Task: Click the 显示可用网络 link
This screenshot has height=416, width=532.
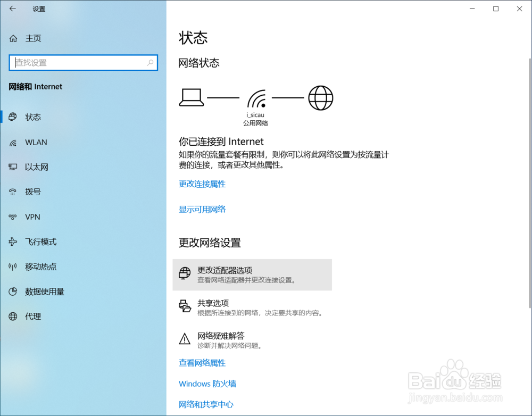Action: tap(202, 209)
